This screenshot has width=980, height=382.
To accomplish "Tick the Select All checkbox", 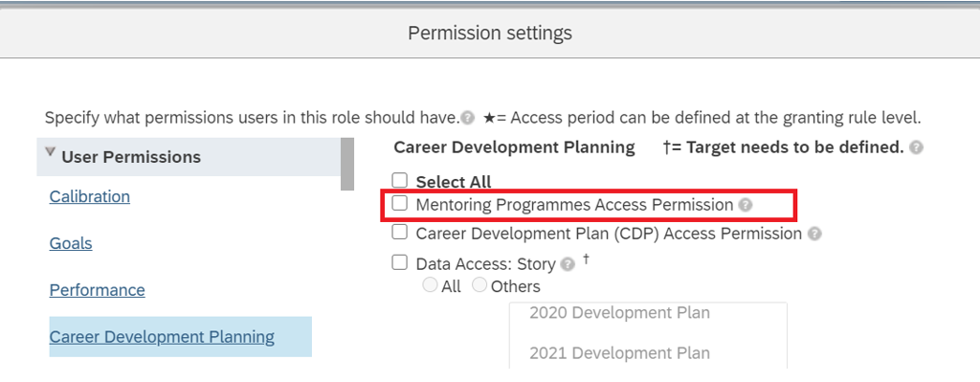I will tap(399, 181).
